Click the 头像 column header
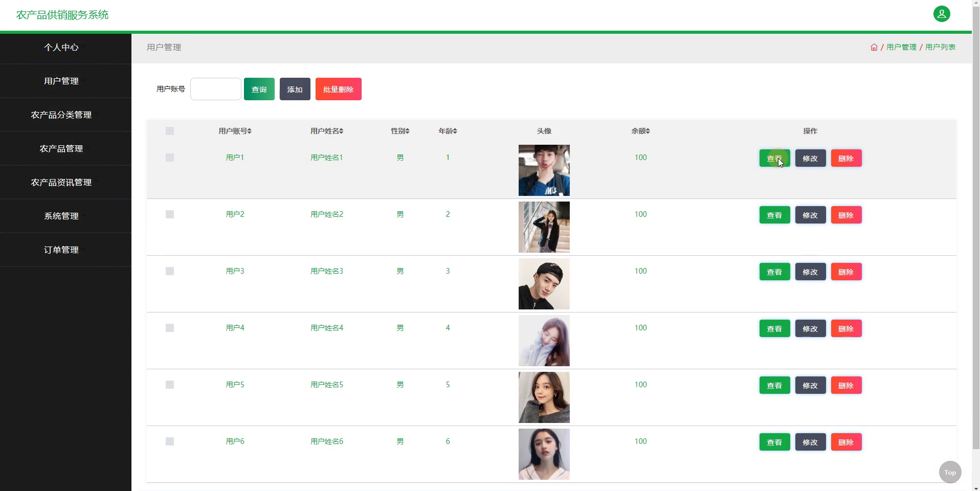The width and height of the screenshot is (980, 491). (544, 131)
